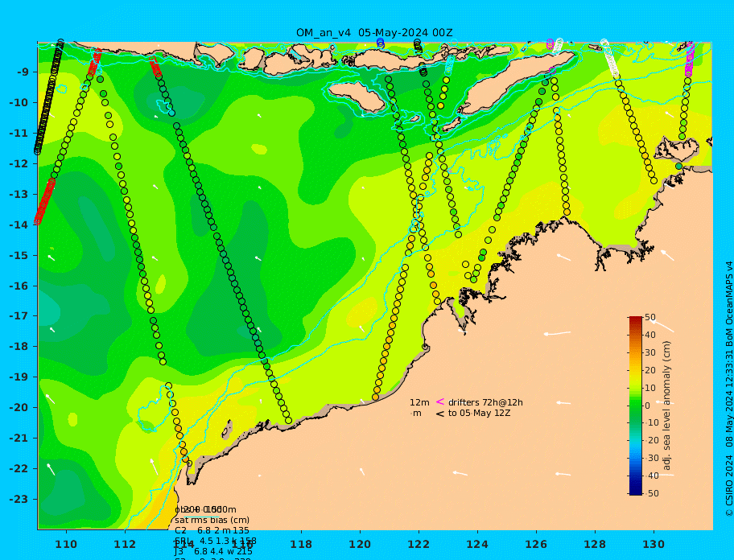Click longitude axis label 118
Screen dimensions: 734x560
(x=301, y=544)
